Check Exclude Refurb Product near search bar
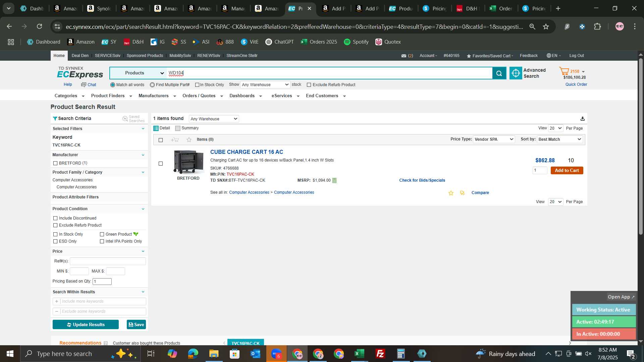Viewport: 644px width, 362px height. (x=309, y=85)
